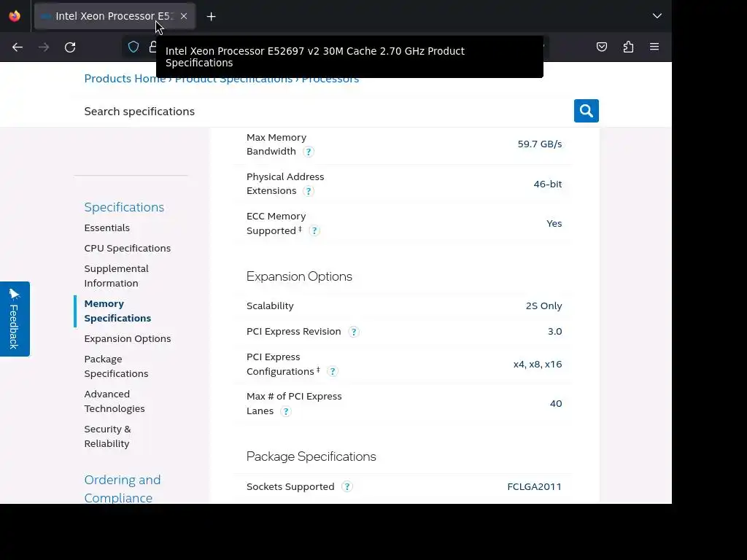The height and width of the screenshot is (560, 747).
Task: Focus the Search specifications field
Action: pyautogui.click(x=329, y=111)
